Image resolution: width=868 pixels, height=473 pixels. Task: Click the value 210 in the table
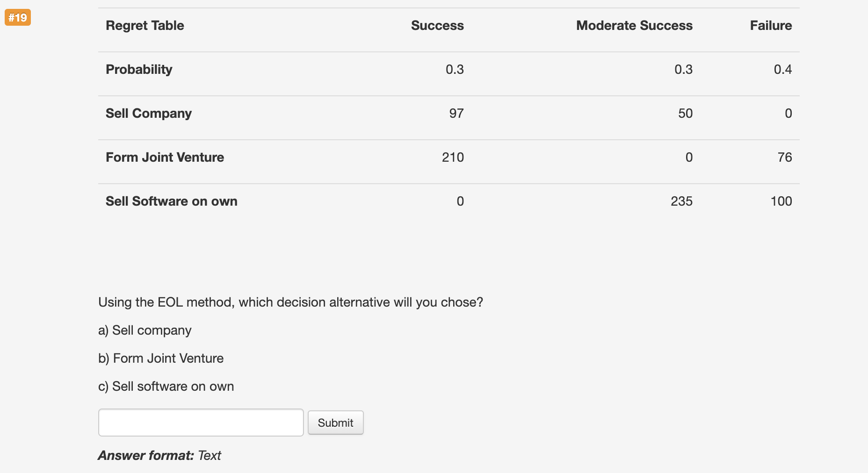[452, 157]
